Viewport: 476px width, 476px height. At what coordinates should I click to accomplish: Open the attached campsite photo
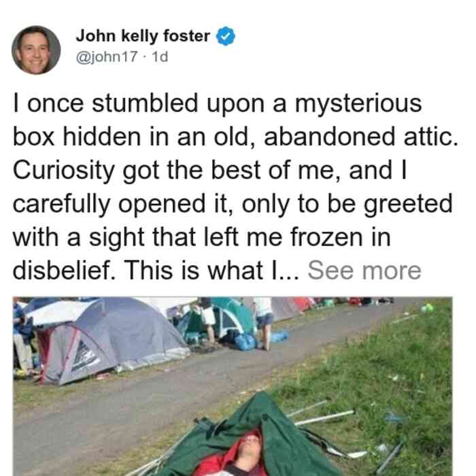(233, 386)
